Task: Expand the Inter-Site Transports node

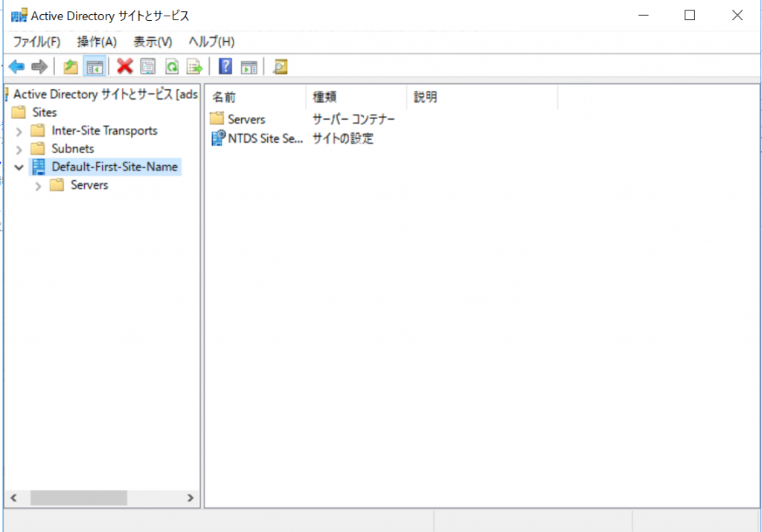Action: click(19, 131)
